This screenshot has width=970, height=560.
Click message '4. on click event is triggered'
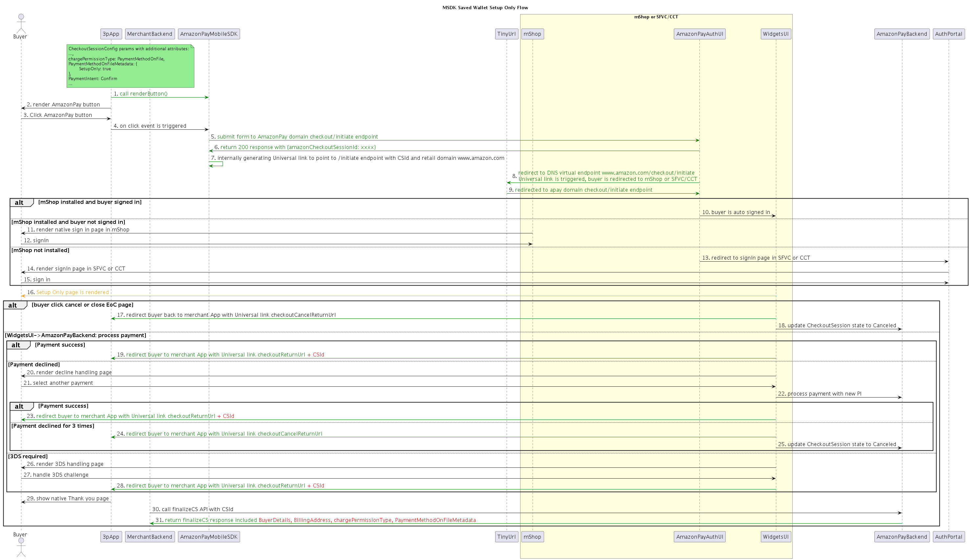pyautogui.click(x=150, y=126)
